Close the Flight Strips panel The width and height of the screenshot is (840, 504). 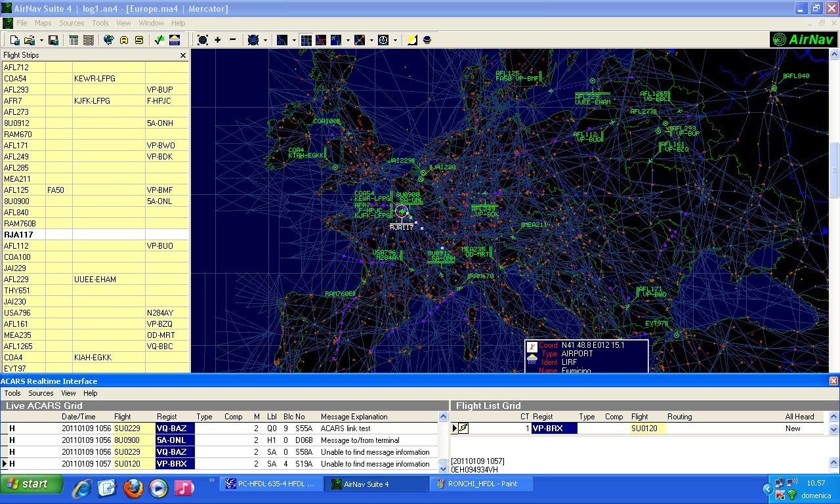pos(183,55)
